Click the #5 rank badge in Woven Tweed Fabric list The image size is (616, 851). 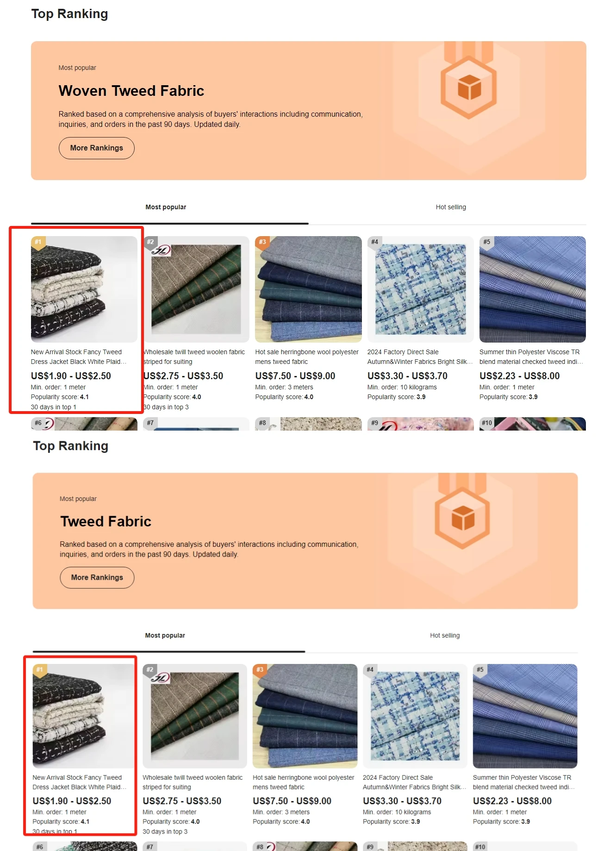(487, 242)
